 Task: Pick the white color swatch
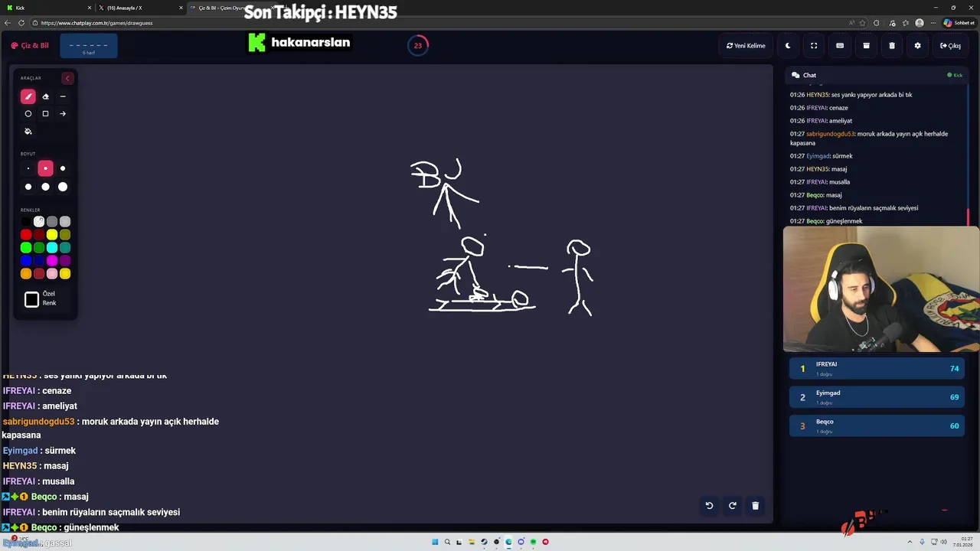coord(39,222)
